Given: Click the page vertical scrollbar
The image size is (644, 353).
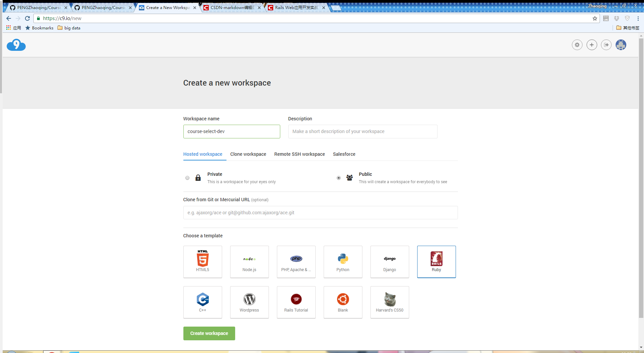Looking at the screenshot, I should [x=641, y=179].
